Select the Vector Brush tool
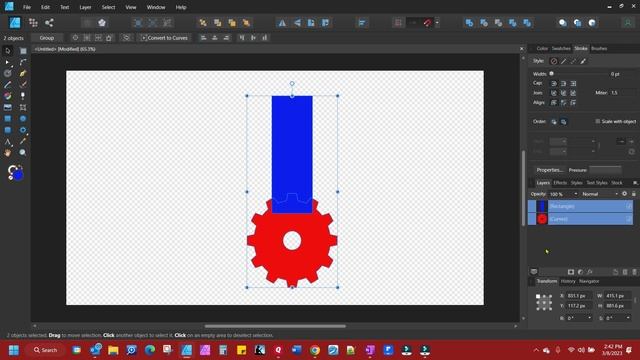 (23, 85)
